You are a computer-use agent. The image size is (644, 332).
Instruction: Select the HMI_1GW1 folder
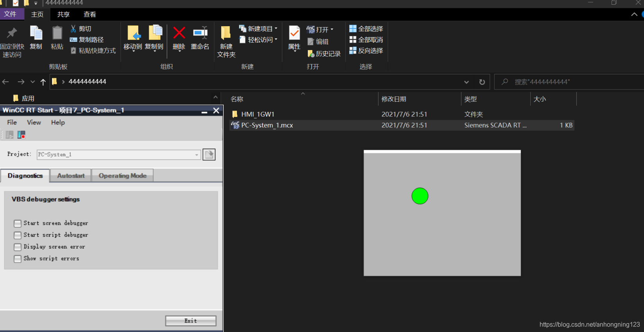pos(402,114)
